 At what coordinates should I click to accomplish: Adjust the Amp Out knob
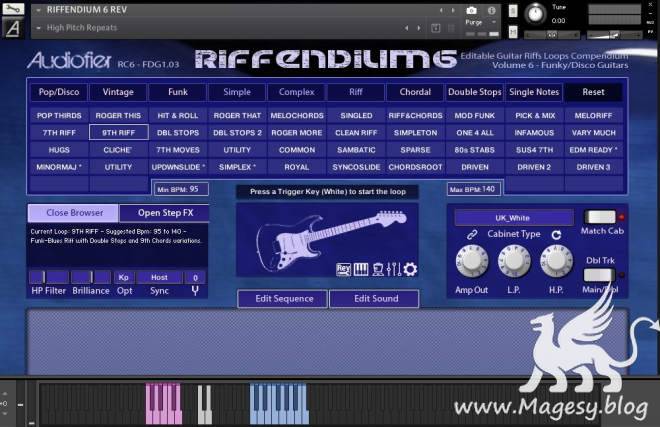(472, 261)
